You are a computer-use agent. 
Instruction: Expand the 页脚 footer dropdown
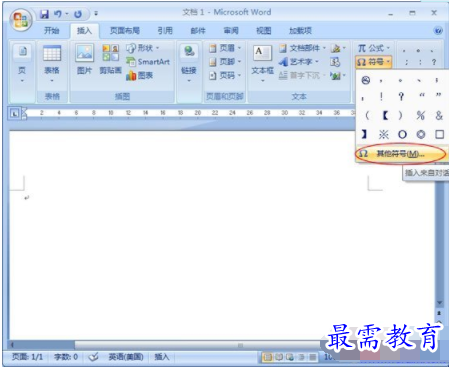click(225, 62)
